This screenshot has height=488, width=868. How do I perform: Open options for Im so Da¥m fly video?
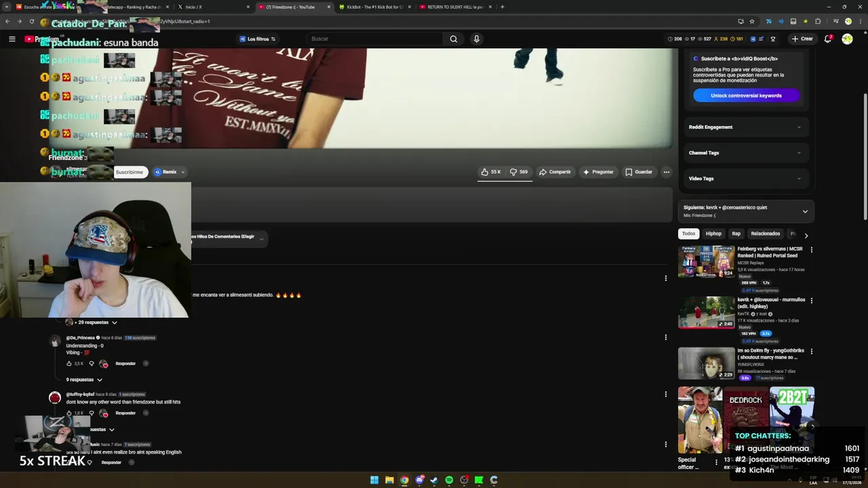[811, 351]
